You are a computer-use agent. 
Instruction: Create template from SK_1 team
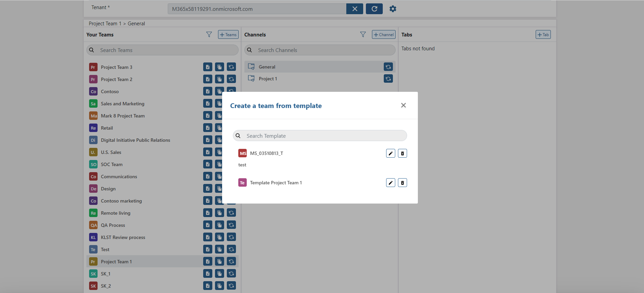click(x=208, y=273)
